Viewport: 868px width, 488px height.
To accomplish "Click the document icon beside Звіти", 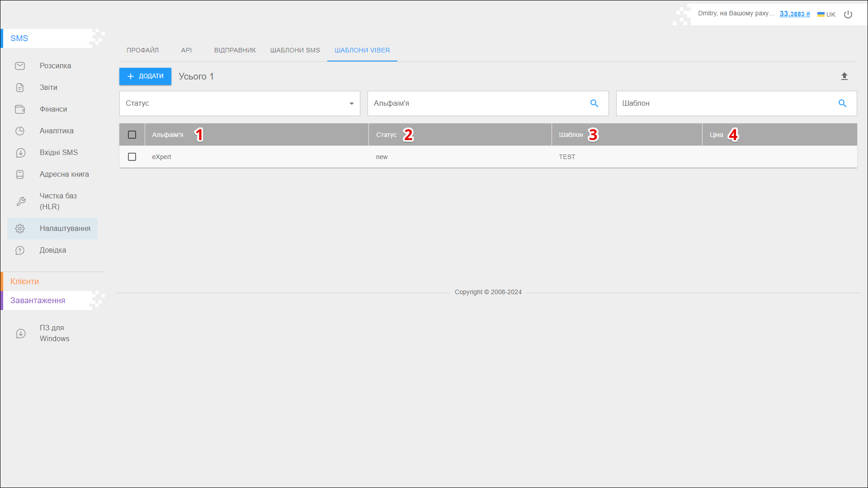I will pos(20,88).
